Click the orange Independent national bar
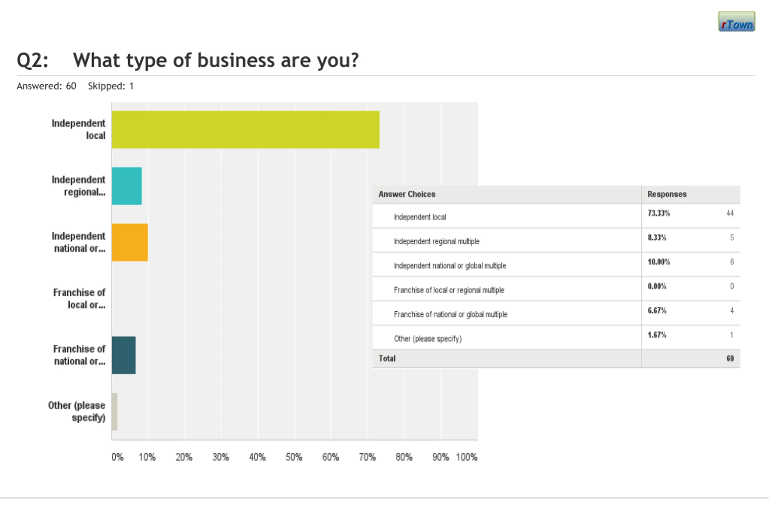 130,242
